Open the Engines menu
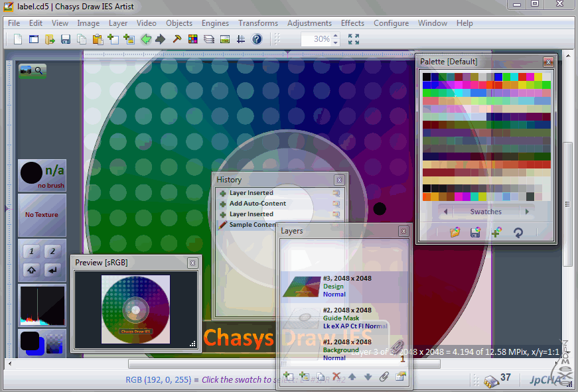Screen dimensions: 578x392 pyautogui.click(x=215, y=23)
